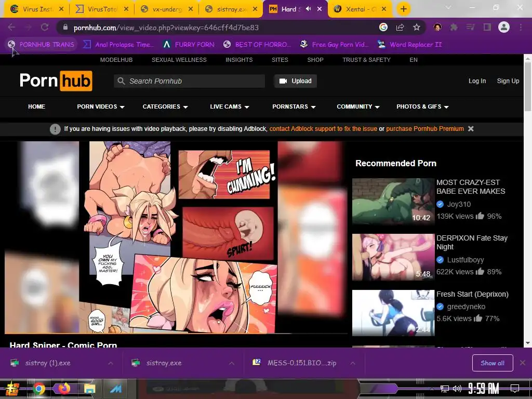532x399 pixels.
Task: Click the site logo in the header
Action: 56,81
